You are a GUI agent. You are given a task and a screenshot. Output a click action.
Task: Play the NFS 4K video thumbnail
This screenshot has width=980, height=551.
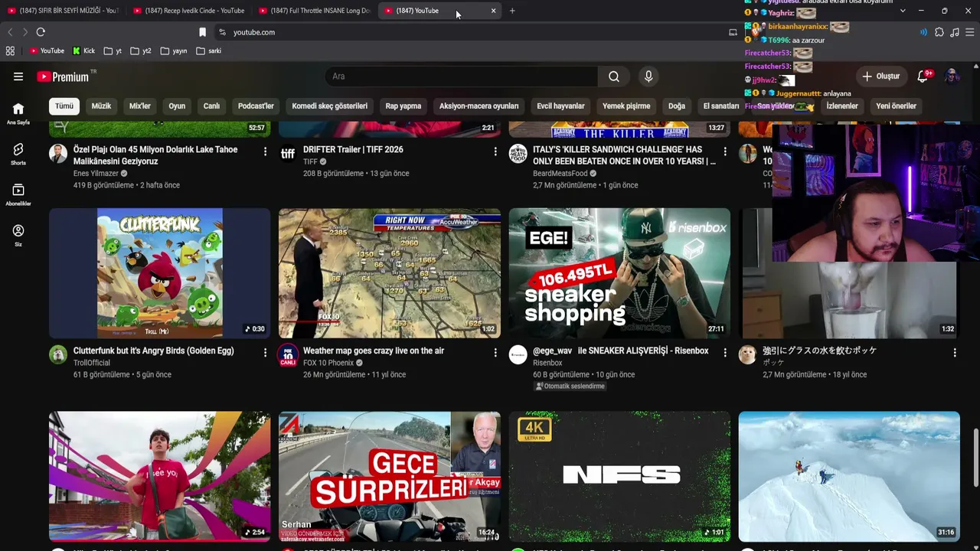click(x=619, y=477)
